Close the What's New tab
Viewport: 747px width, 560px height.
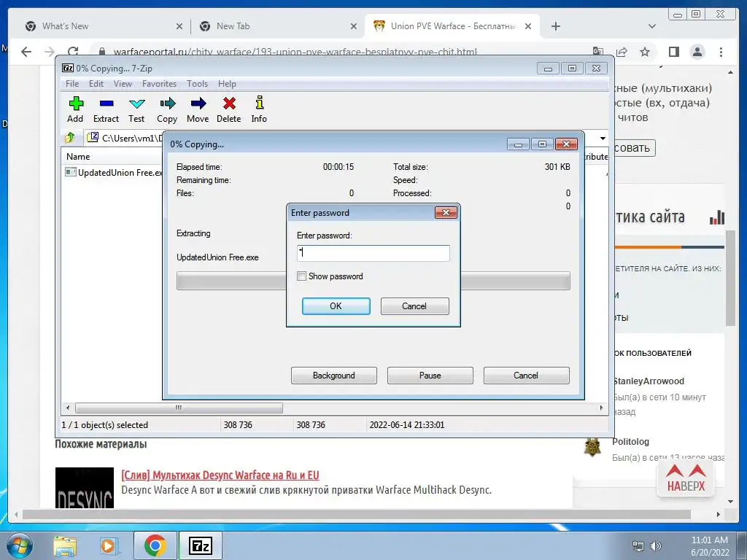[x=179, y=27]
